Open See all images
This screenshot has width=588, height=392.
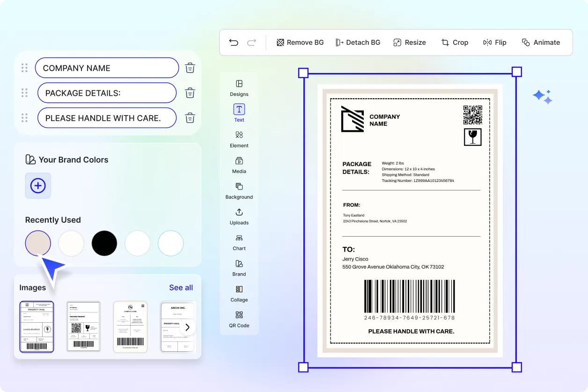[x=181, y=287]
